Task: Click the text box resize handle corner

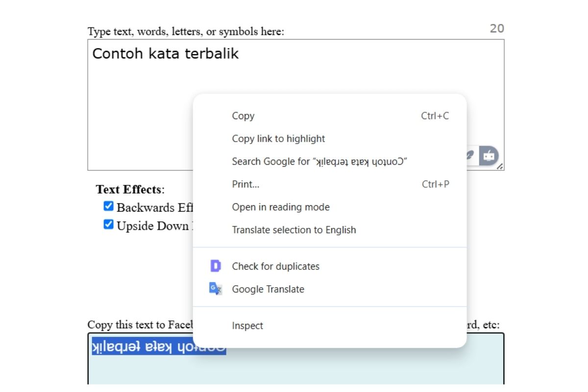Action: 500,167
